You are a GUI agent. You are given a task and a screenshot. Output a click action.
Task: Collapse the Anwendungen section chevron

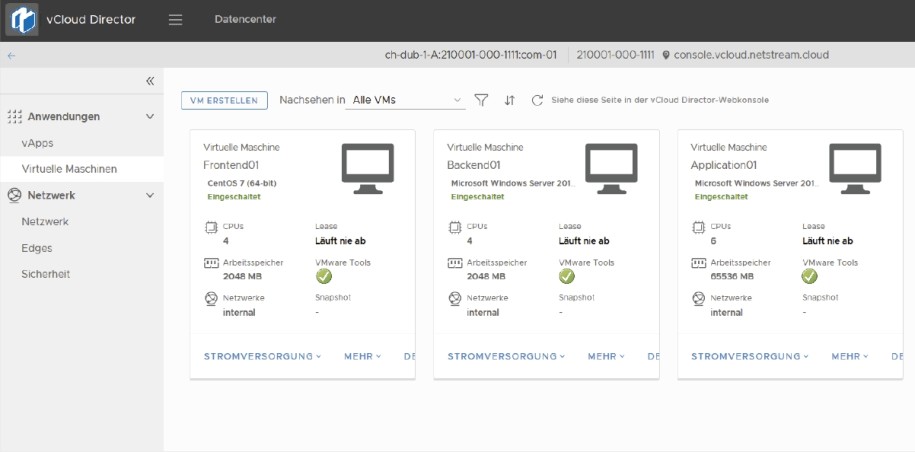(x=150, y=117)
